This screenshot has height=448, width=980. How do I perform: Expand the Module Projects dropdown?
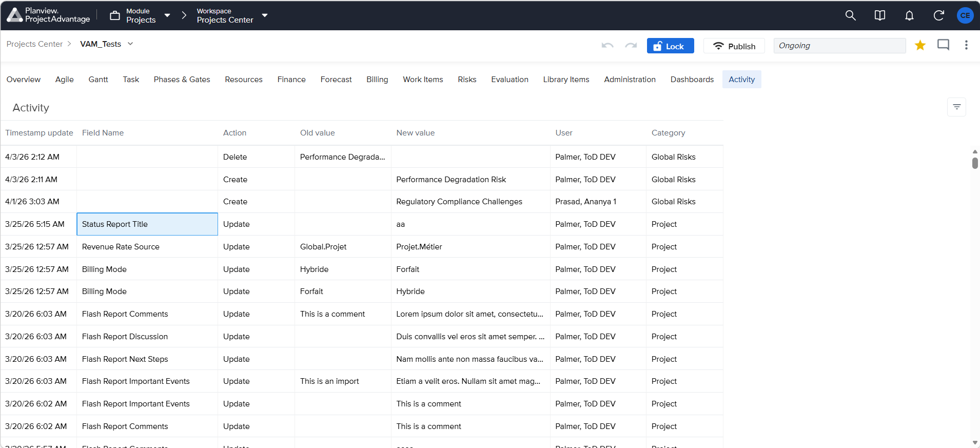167,15
